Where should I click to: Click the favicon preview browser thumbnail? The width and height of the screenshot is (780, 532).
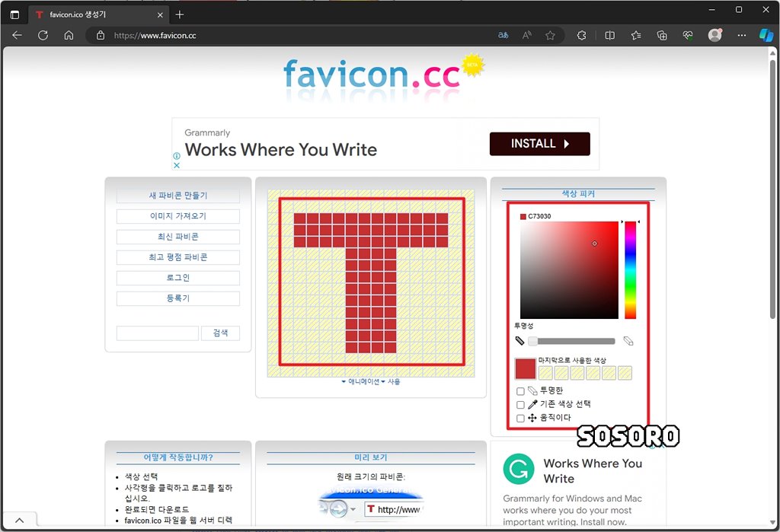click(x=371, y=505)
